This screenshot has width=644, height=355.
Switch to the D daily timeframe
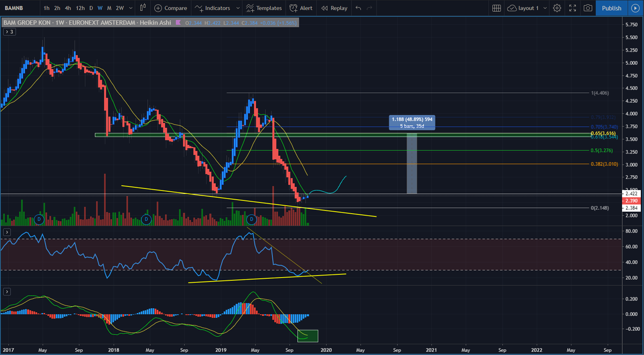pos(91,8)
